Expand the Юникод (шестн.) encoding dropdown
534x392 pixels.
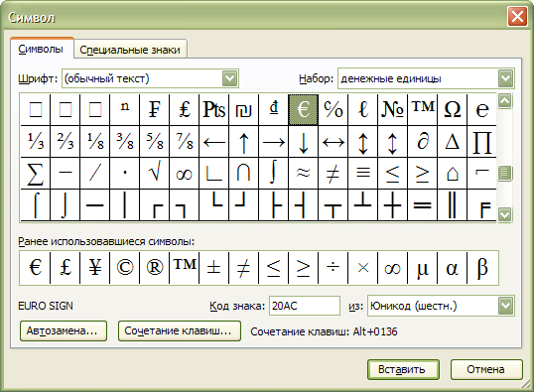(x=506, y=306)
